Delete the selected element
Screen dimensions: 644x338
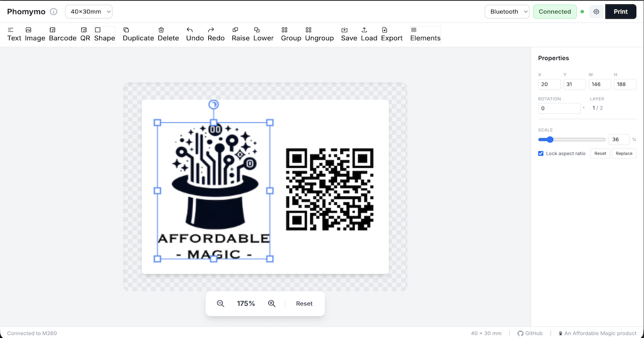click(x=169, y=34)
